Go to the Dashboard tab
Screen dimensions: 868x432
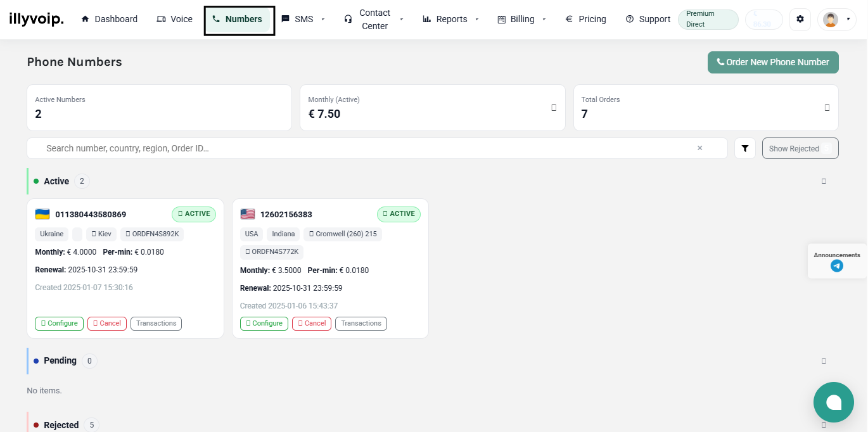pos(110,20)
